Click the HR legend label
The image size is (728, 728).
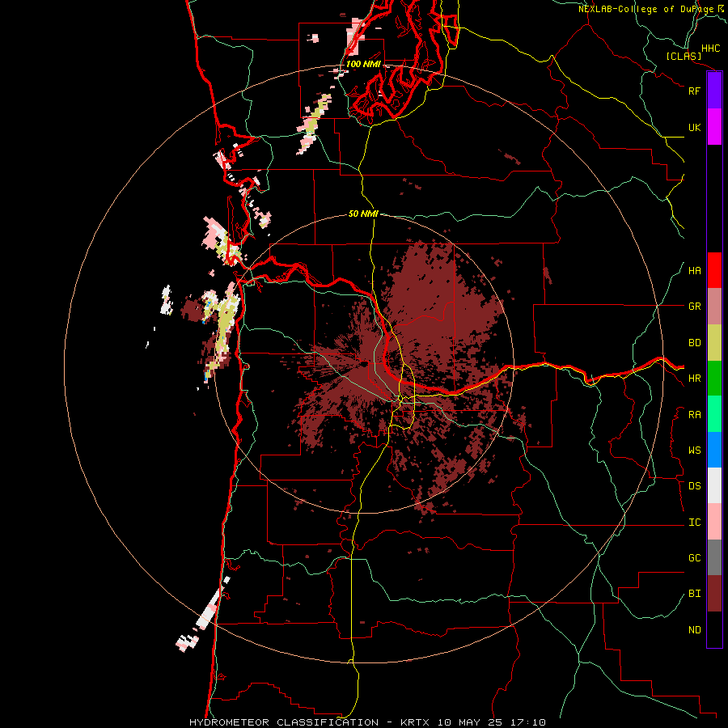point(694,379)
